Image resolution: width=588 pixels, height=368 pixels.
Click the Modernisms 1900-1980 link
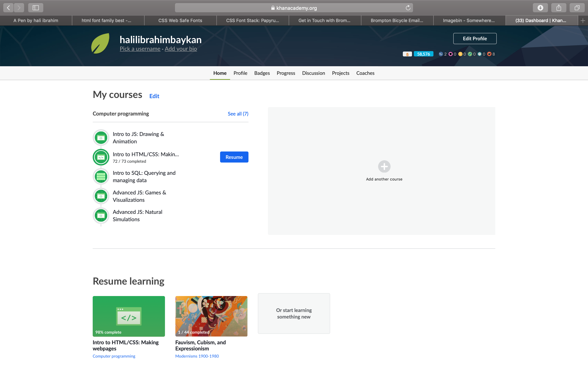[x=197, y=356]
